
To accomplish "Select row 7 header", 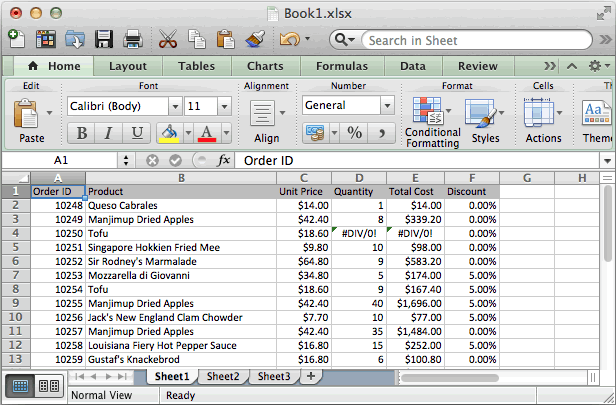I will pos(16,275).
